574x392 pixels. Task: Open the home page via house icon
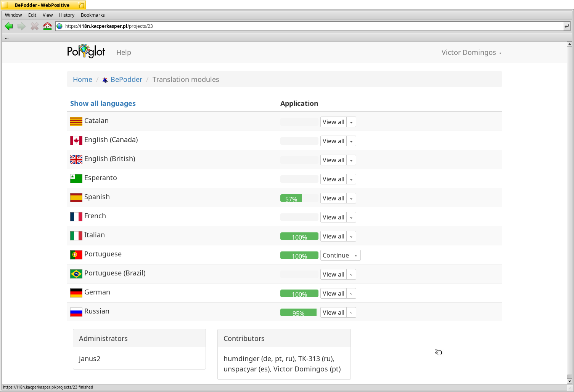click(47, 26)
